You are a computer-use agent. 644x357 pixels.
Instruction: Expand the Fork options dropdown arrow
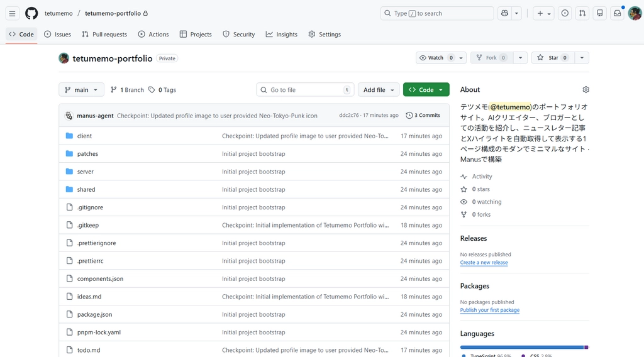click(520, 58)
